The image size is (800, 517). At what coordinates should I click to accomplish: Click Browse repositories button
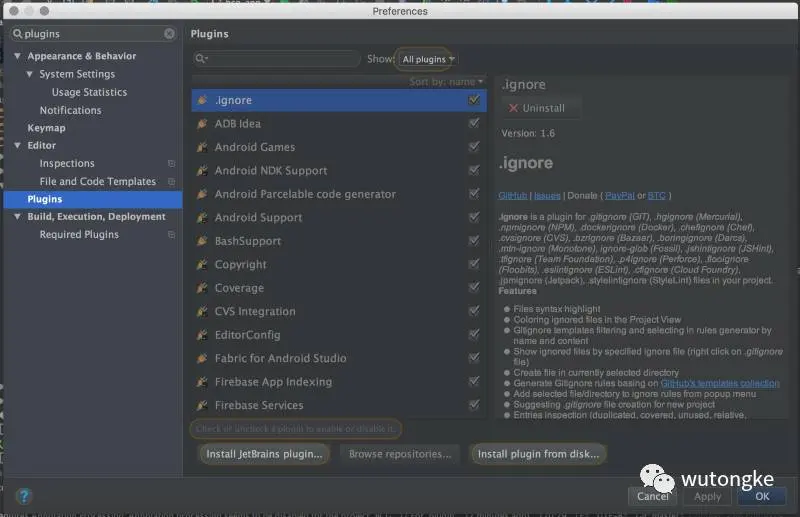coord(400,454)
